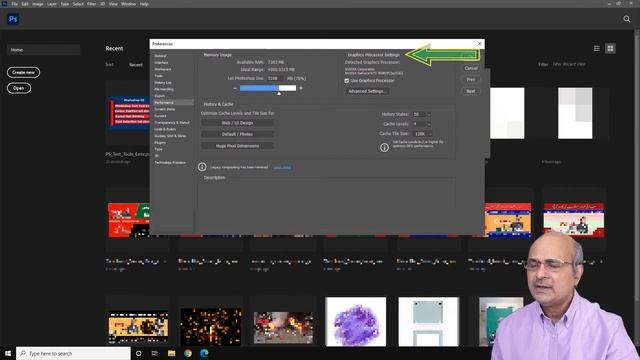Click the Web / UI Design button
640x360 pixels.
point(237,123)
